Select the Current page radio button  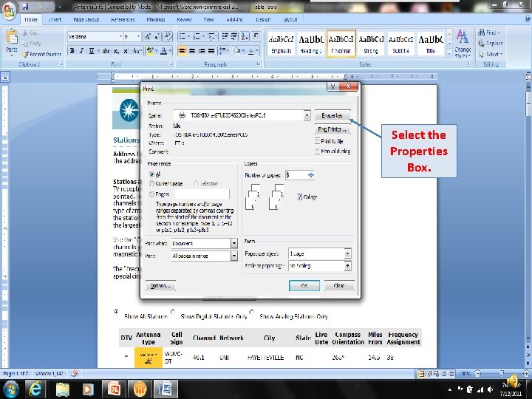coord(152,183)
